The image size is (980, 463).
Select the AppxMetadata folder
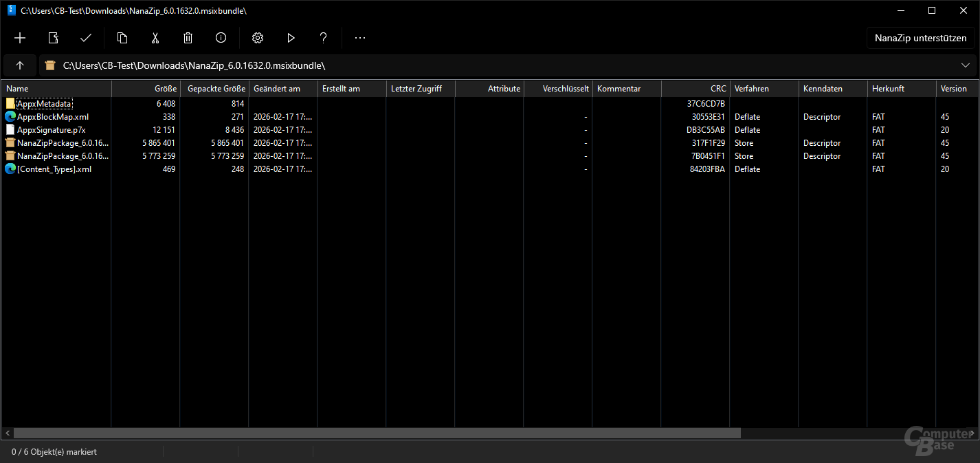pos(44,104)
